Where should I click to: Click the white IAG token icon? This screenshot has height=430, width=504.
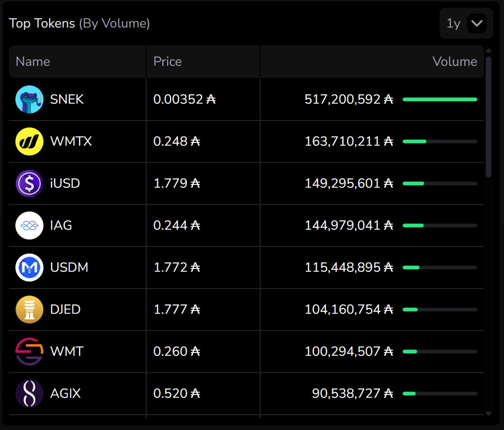coord(29,226)
